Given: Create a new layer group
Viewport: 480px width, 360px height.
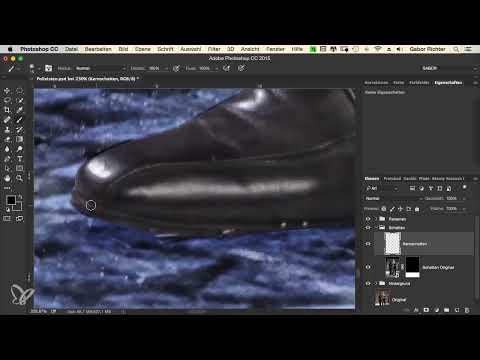Looking at the screenshot, I should point(447,310).
